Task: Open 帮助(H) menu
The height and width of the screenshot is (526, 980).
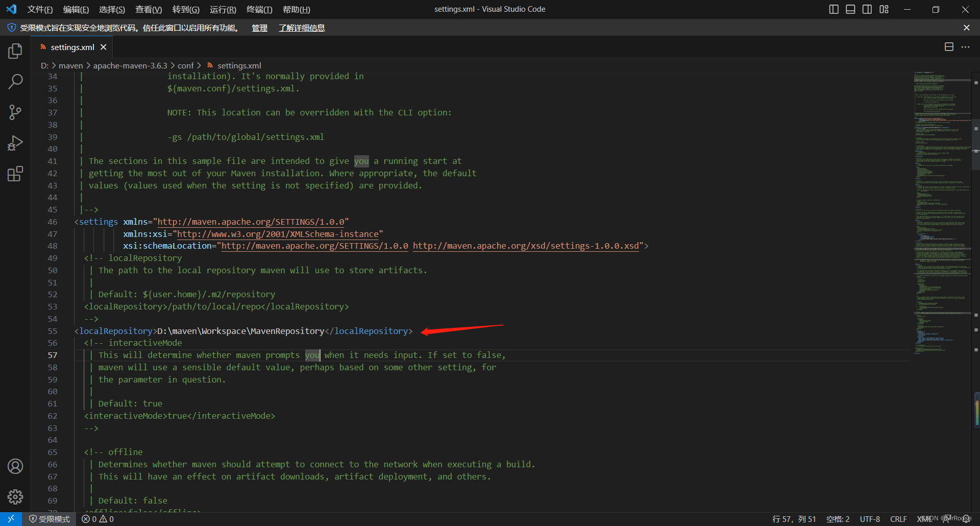Action: click(x=297, y=9)
